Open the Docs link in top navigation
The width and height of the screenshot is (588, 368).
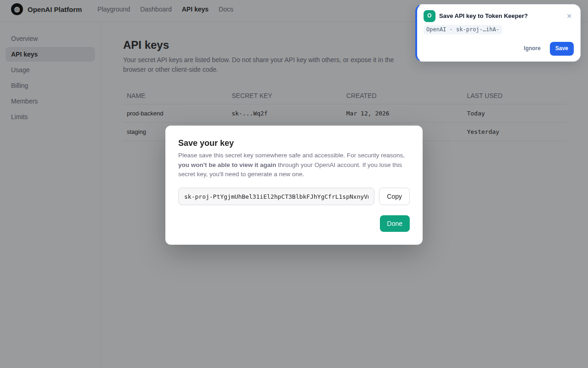(x=226, y=9)
